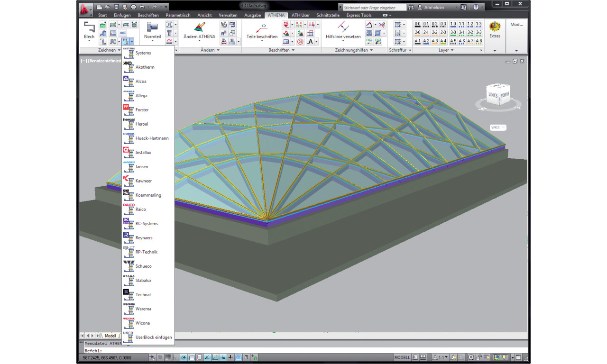Viewport: 607px width, 364px height.
Task: Open the Schraffur panel dialog launcher arrow
Action: pos(409,50)
